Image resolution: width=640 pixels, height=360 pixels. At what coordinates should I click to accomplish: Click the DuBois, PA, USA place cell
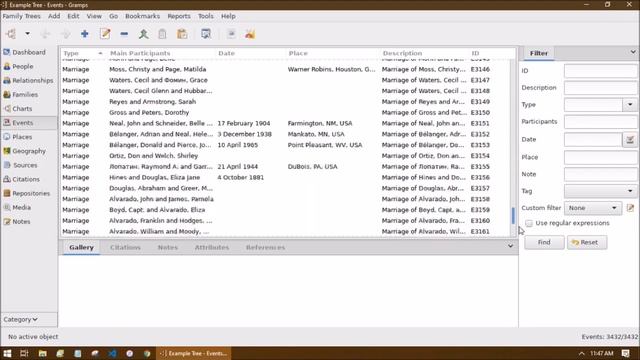pos(313,167)
